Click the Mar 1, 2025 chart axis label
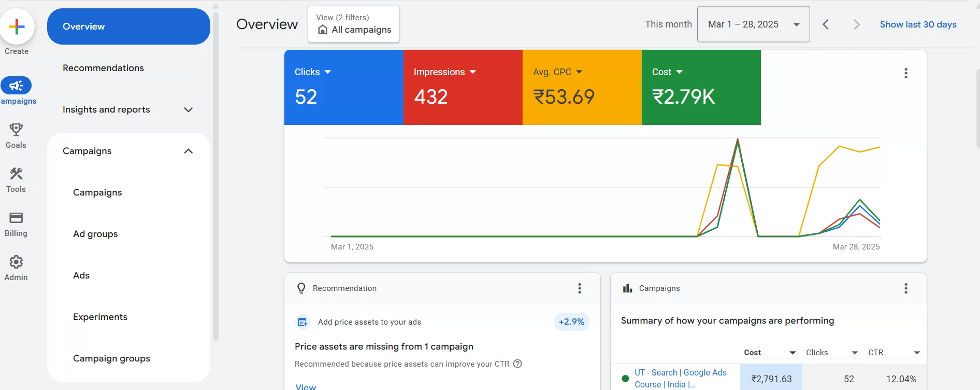This screenshot has width=980, height=390. [x=352, y=247]
